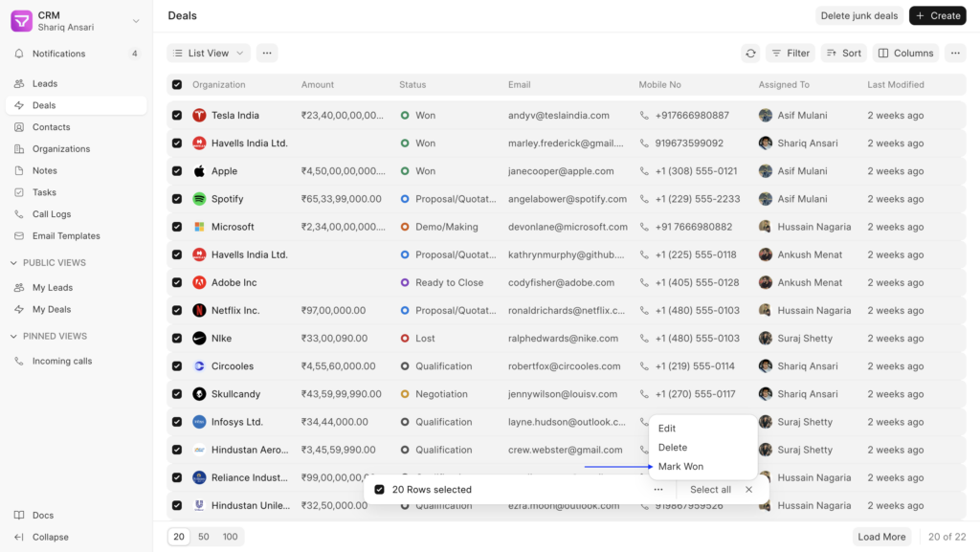This screenshot has height=552, width=980.
Task: Collapse the PUBLIC VIEWS section
Action: [13, 263]
